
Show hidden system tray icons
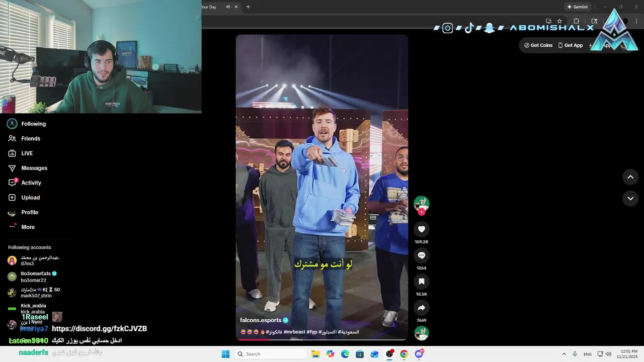pos(564,354)
